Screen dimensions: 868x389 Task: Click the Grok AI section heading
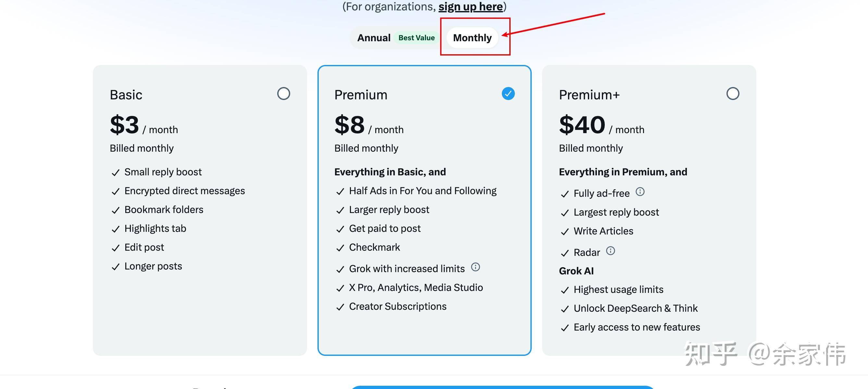[576, 271]
